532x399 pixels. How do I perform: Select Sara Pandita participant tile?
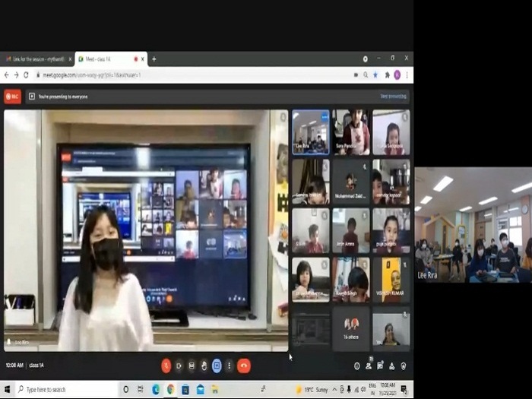351,132
